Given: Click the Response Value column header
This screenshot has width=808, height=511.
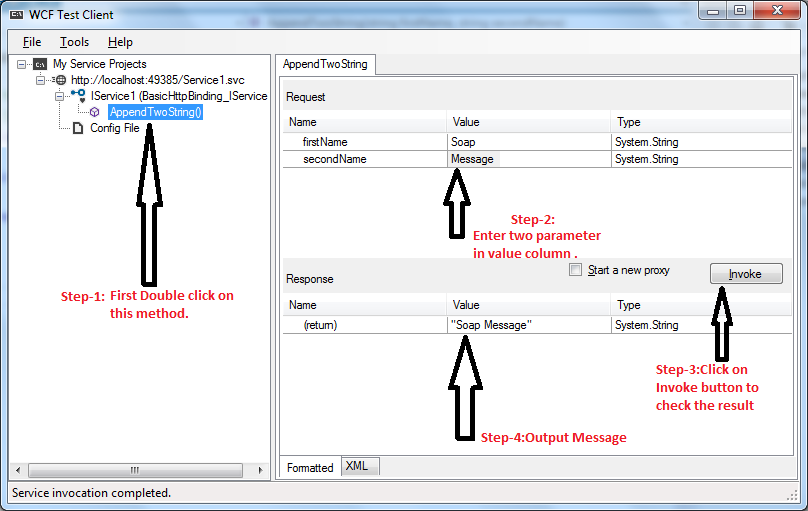Looking at the screenshot, I should 529,305.
